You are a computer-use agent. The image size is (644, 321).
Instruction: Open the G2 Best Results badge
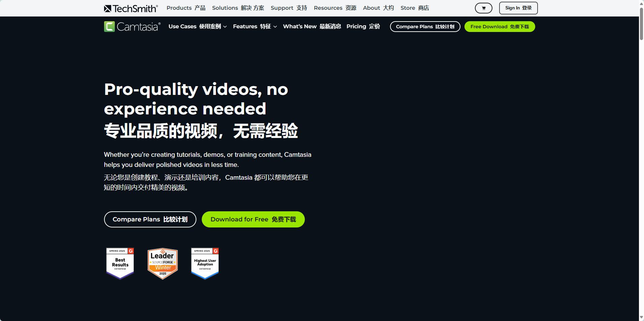[x=120, y=263]
